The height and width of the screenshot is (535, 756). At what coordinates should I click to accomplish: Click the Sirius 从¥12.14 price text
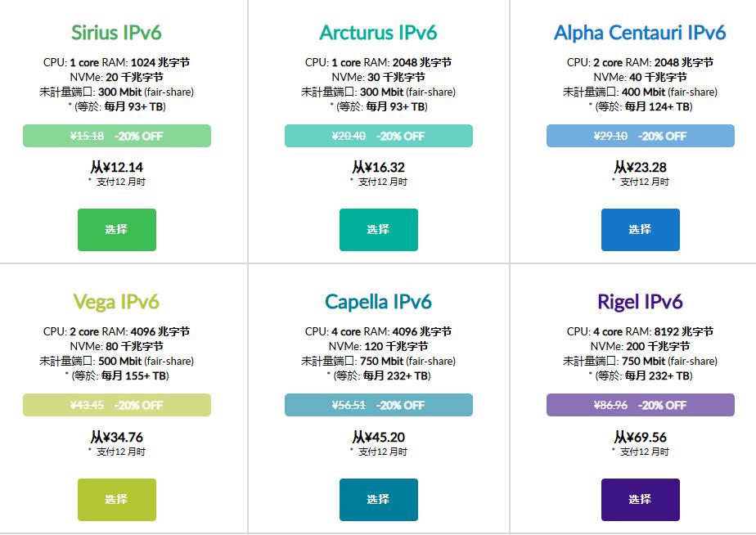click(x=116, y=168)
